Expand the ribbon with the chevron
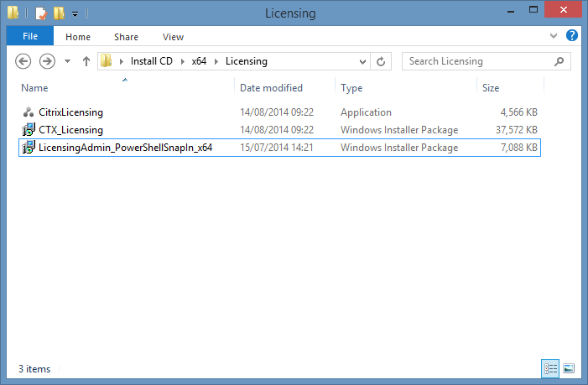This screenshot has width=588, height=385. coord(554,36)
